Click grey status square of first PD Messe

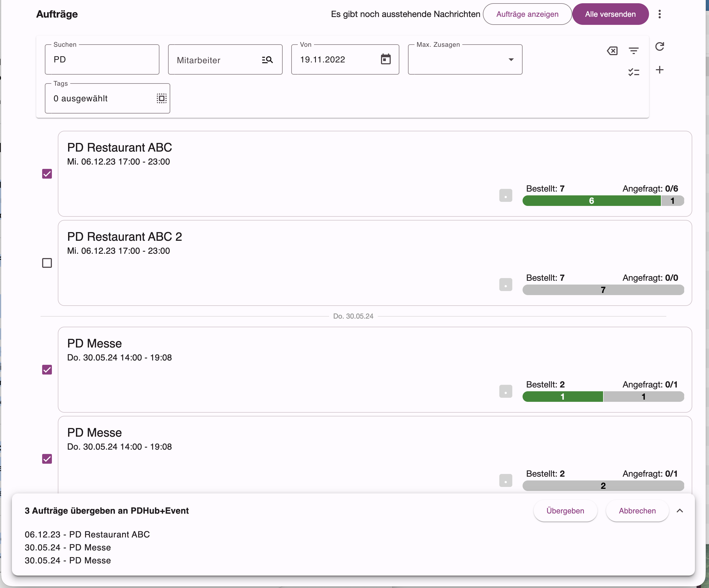point(506,392)
